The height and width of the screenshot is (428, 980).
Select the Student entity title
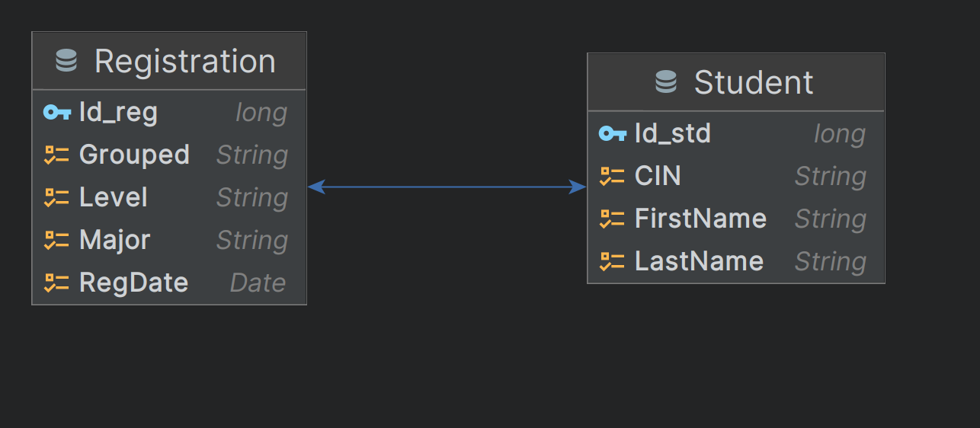tap(753, 82)
